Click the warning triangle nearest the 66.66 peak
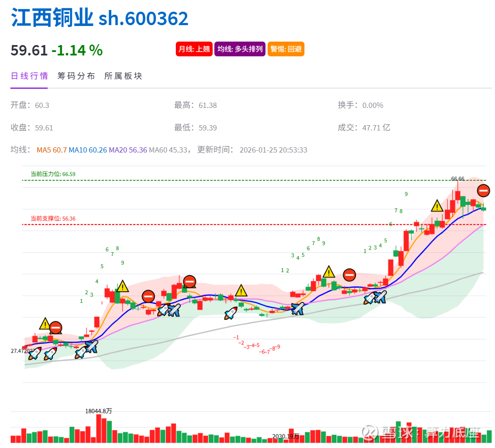 point(437,206)
